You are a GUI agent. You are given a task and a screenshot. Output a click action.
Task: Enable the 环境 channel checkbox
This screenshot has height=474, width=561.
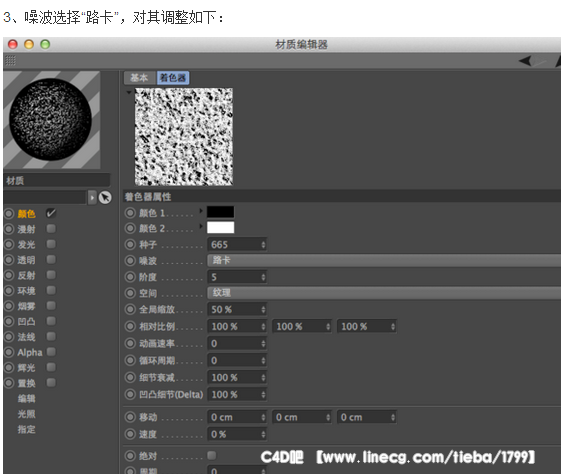(x=51, y=290)
